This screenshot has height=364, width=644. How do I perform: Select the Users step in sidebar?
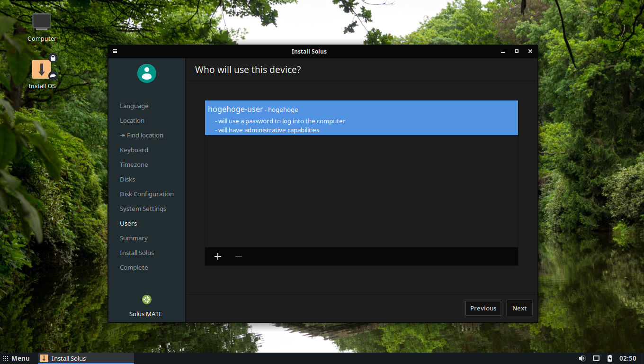(x=128, y=224)
